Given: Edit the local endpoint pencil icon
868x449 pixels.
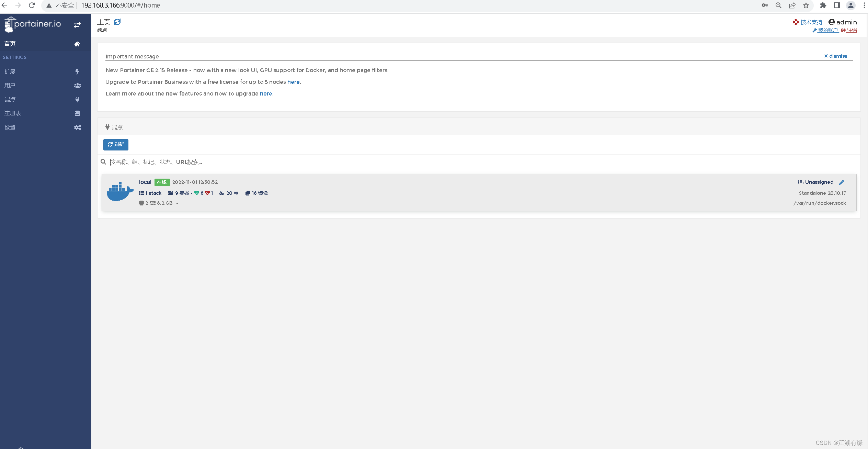Looking at the screenshot, I should [842, 182].
